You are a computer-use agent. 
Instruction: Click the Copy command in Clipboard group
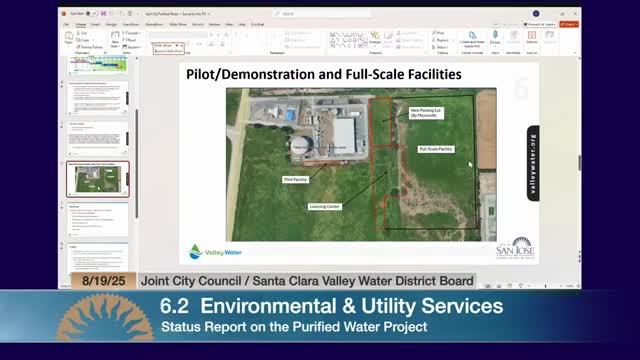[x=83, y=40]
